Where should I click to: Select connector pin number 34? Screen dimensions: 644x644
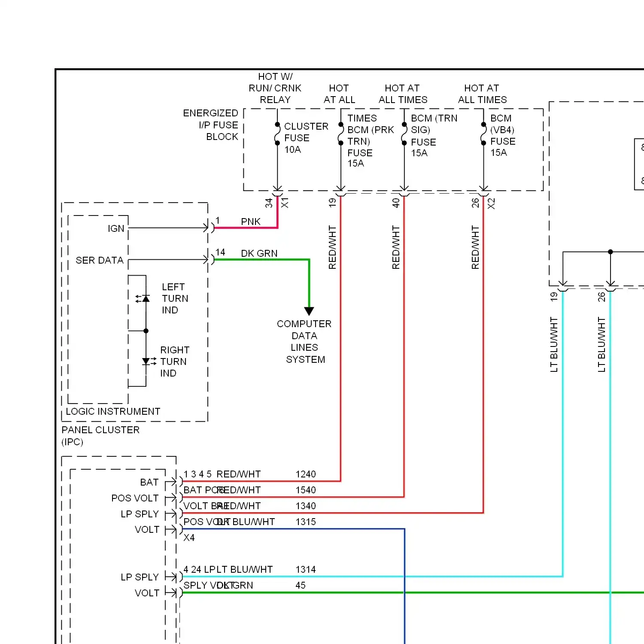click(x=269, y=203)
